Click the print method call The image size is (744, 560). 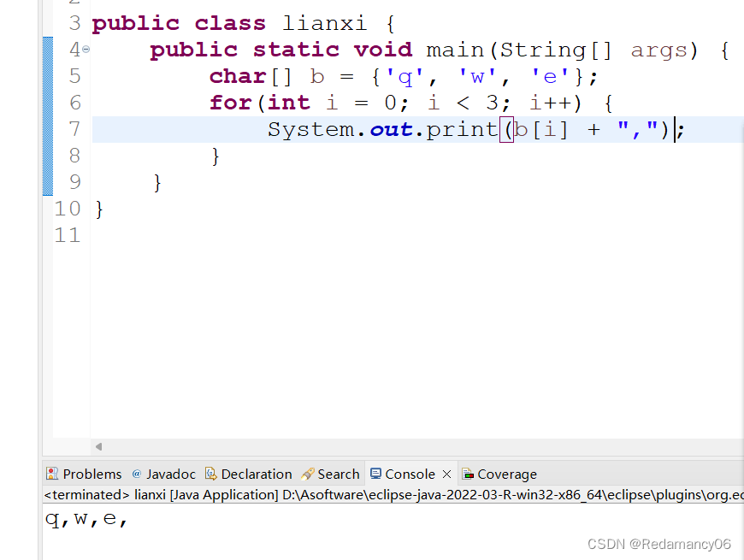(x=461, y=129)
